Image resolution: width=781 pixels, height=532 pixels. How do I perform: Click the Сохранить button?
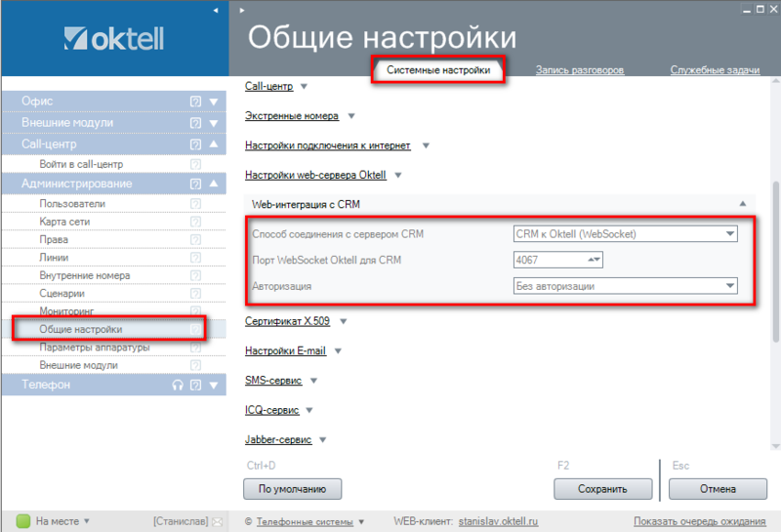(x=602, y=489)
